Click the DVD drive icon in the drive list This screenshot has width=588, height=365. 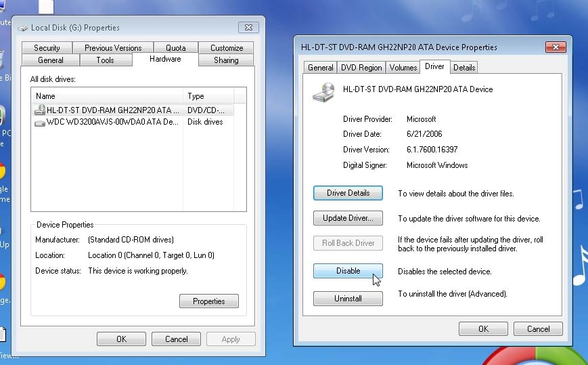click(39, 110)
